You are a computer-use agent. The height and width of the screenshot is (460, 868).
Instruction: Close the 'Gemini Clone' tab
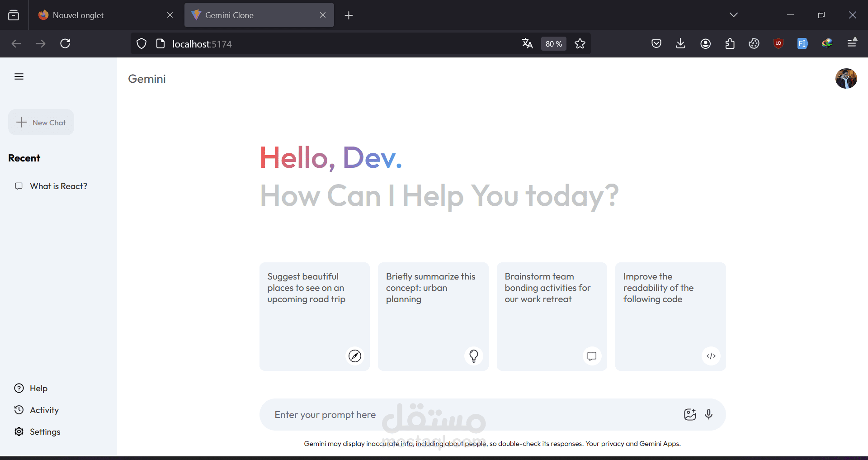pos(323,15)
